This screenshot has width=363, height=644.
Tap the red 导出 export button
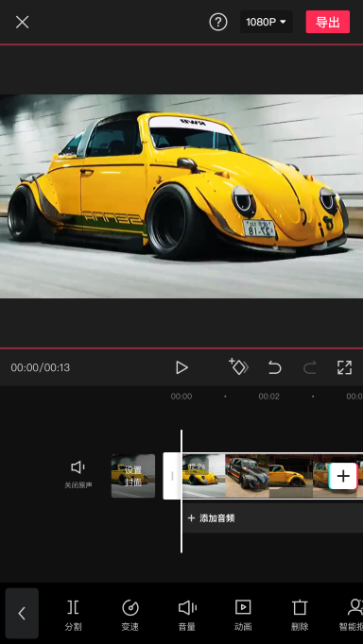[x=328, y=22]
